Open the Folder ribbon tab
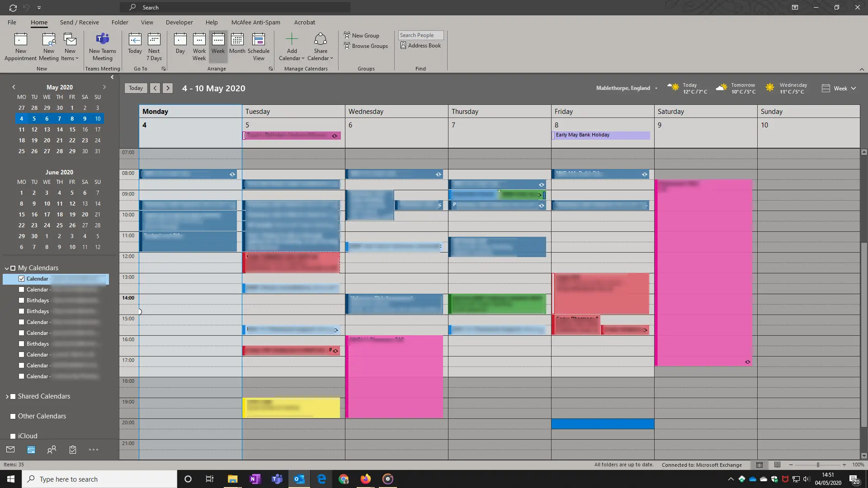The width and height of the screenshot is (868, 488). tap(120, 22)
